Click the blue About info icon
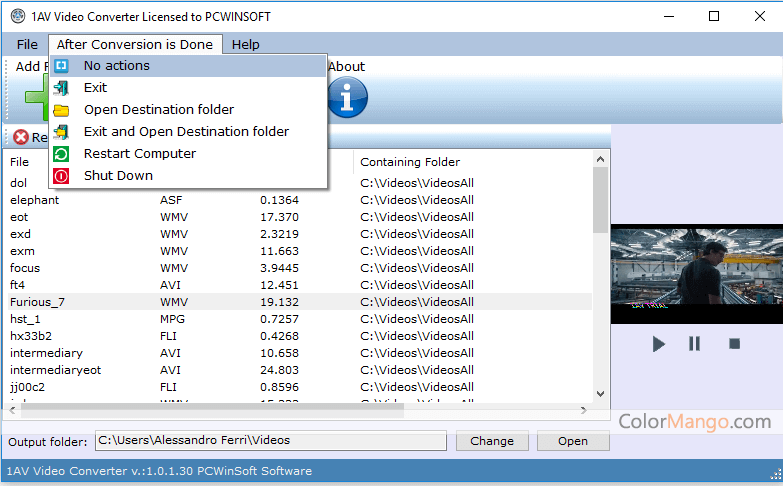The height and width of the screenshot is (486, 783). pos(347,98)
